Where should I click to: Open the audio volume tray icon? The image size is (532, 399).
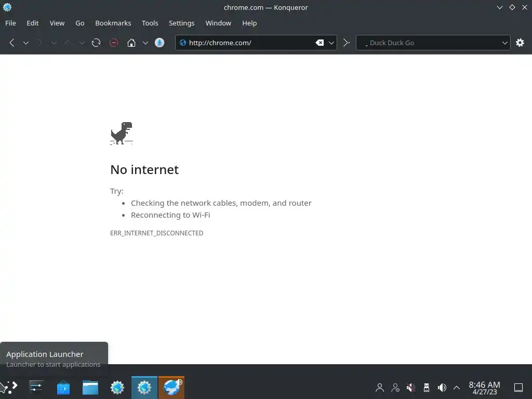coord(442,388)
